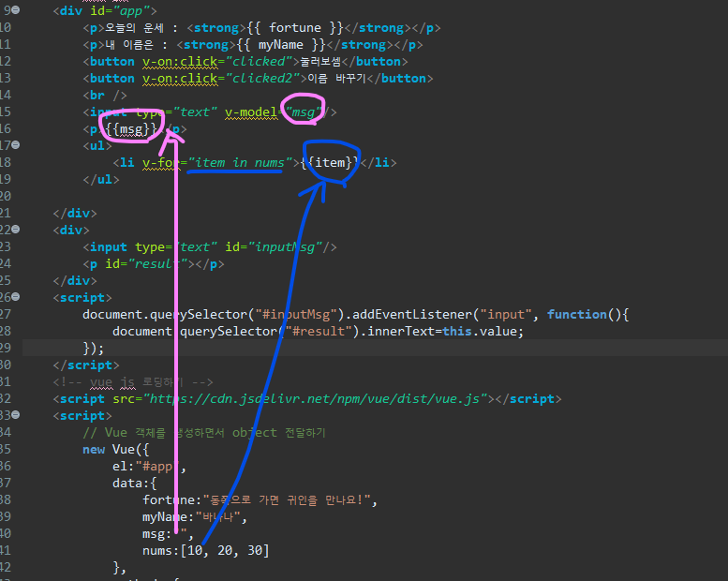Click the 동쪽으로 가면 귀인을 만나요! string
Screen dimensions: 728x581
coord(287,499)
